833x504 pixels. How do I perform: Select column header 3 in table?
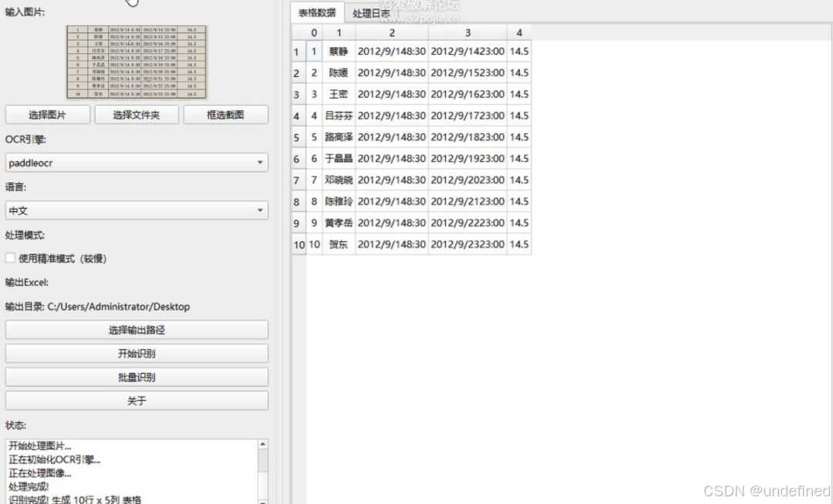467,33
